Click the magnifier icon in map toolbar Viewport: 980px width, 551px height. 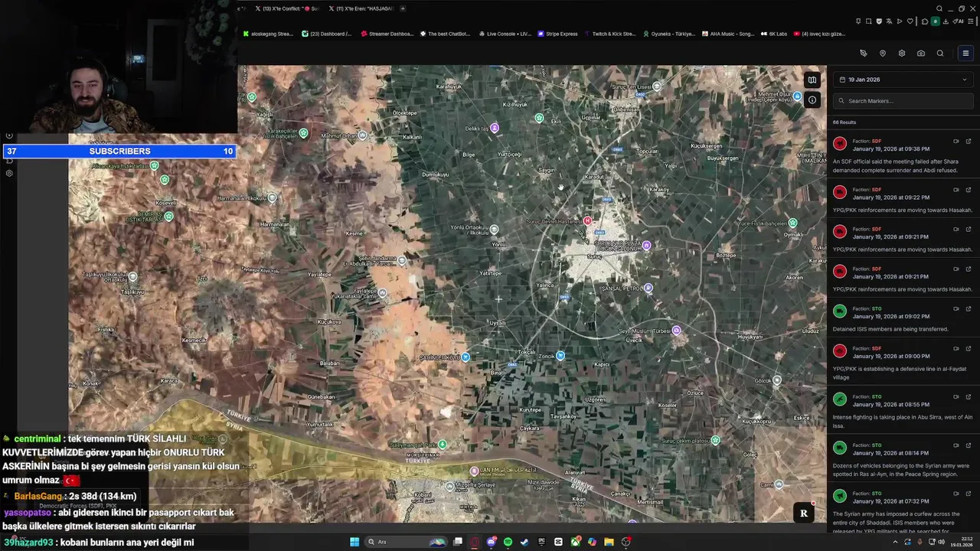[x=940, y=54]
